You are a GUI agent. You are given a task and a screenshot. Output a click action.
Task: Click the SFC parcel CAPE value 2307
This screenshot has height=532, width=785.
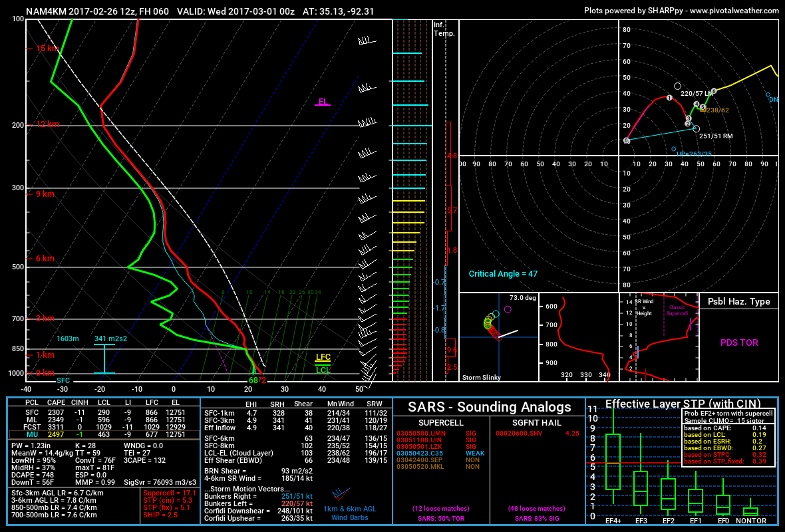[x=56, y=413]
